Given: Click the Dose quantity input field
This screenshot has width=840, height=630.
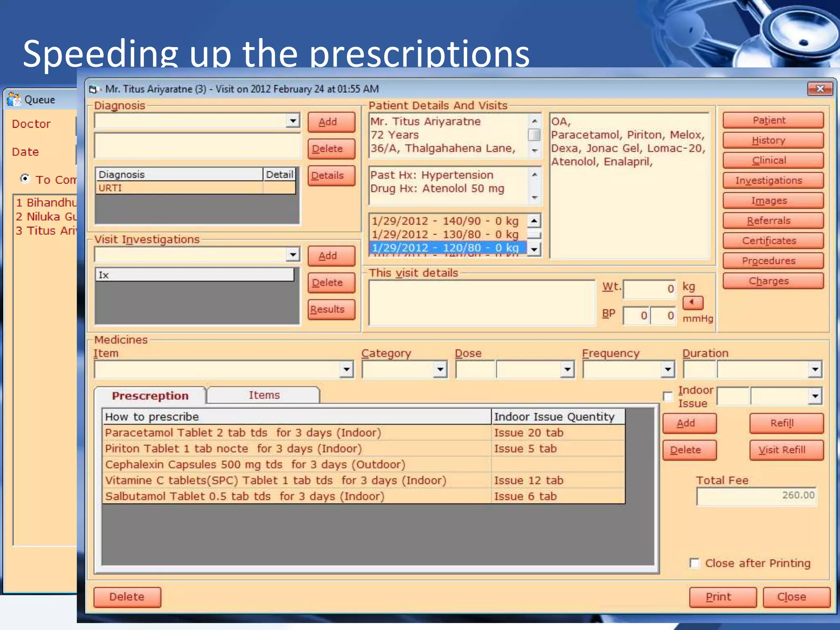Looking at the screenshot, I should (475, 369).
